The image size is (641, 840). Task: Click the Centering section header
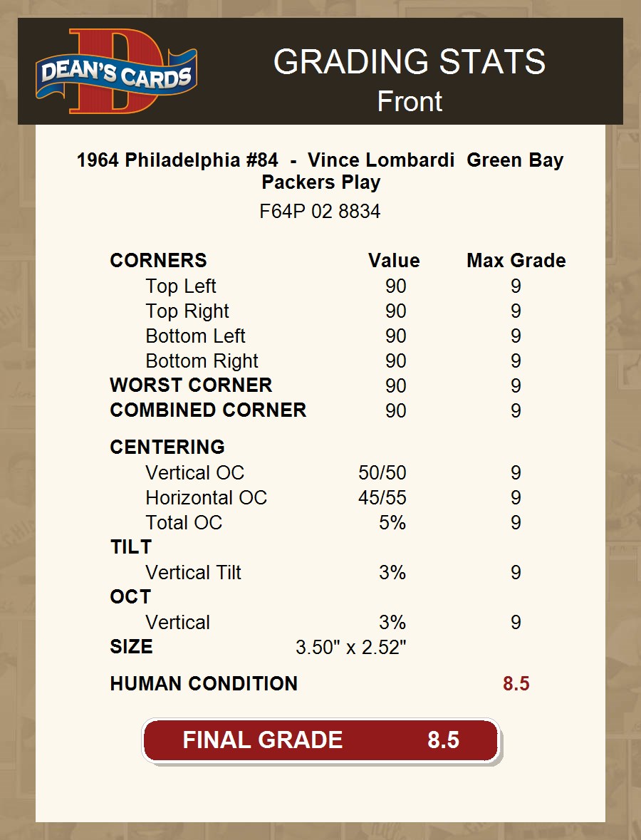[x=167, y=447]
